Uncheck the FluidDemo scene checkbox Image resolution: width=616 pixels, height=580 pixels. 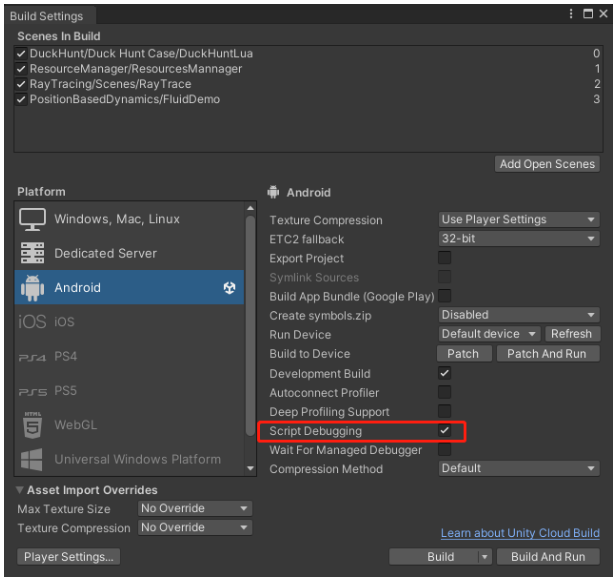tap(21, 99)
